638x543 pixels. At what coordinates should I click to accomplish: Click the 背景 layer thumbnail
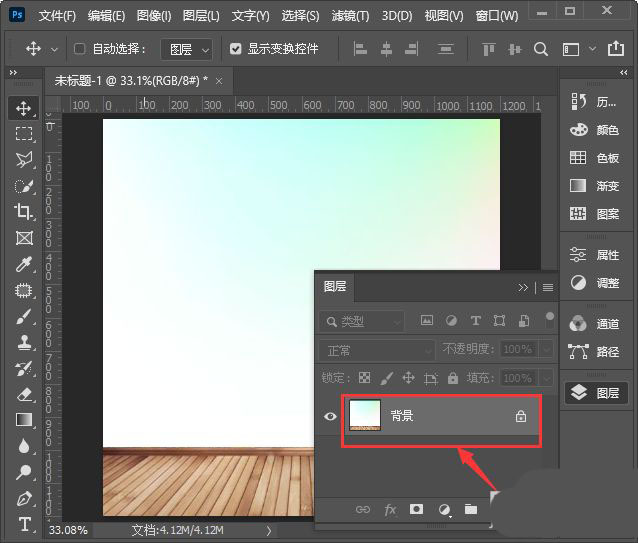pyautogui.click(x=365, y=415)
